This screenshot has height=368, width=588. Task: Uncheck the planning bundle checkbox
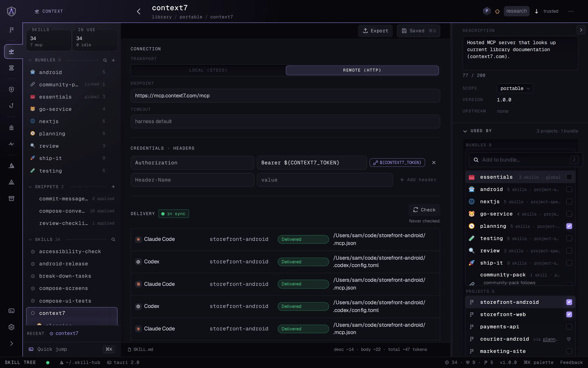pyautogui.click(x=569, y=226)
